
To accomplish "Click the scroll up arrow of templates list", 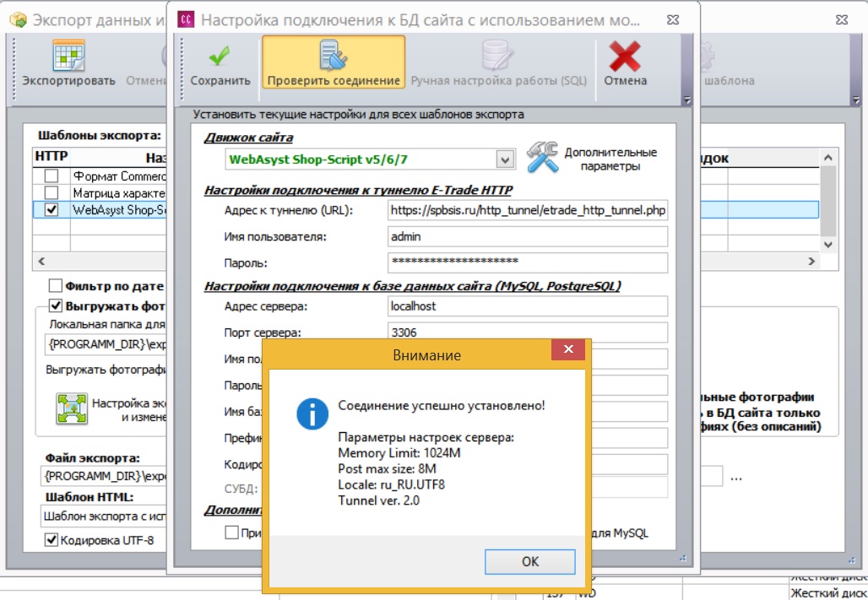I will [828, 157].
